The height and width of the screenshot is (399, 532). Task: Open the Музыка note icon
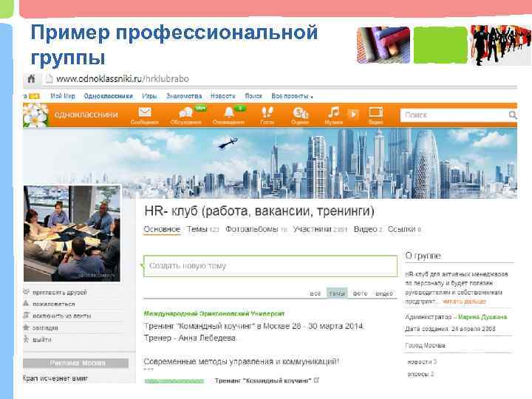(333, 112)
